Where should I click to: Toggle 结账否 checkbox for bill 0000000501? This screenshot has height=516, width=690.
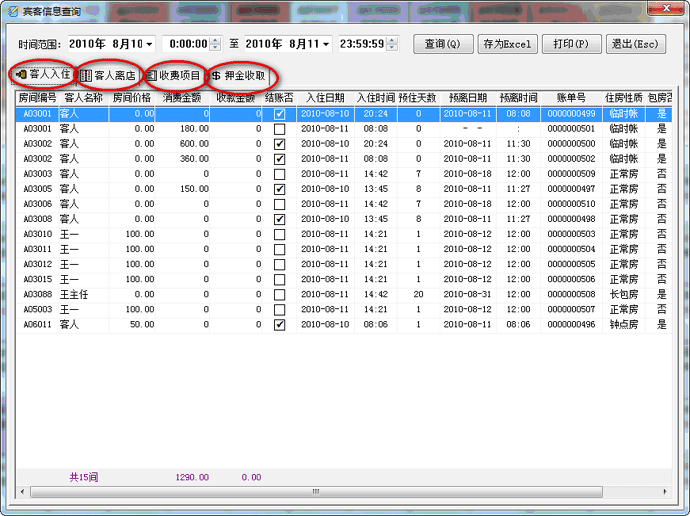tap(279, 129)
